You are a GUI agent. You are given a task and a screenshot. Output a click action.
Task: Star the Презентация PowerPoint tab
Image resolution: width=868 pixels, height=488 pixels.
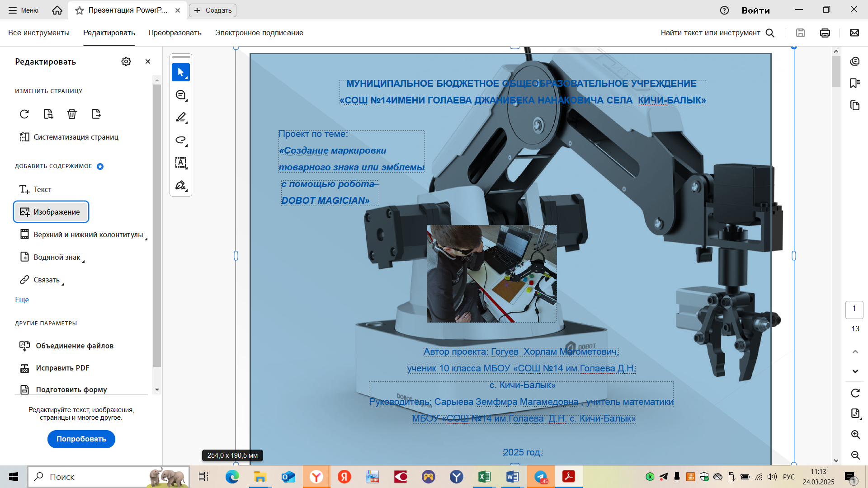(x=80, y=10)
